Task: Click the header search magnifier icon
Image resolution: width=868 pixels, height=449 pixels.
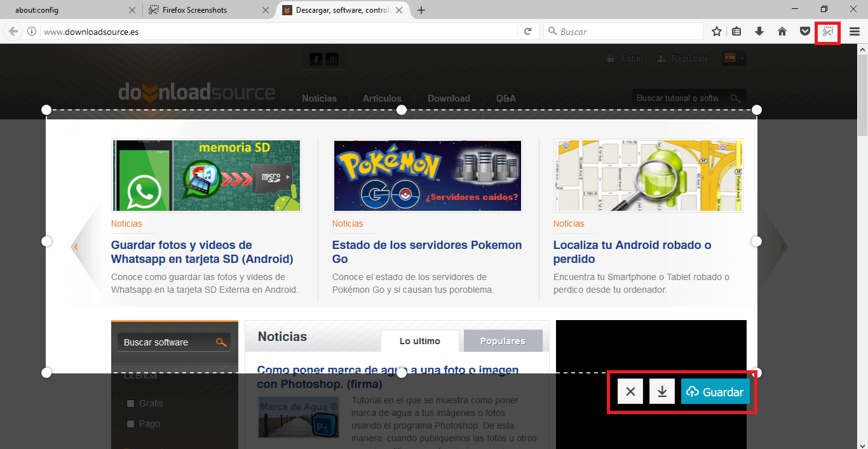Action: [735, 98]
